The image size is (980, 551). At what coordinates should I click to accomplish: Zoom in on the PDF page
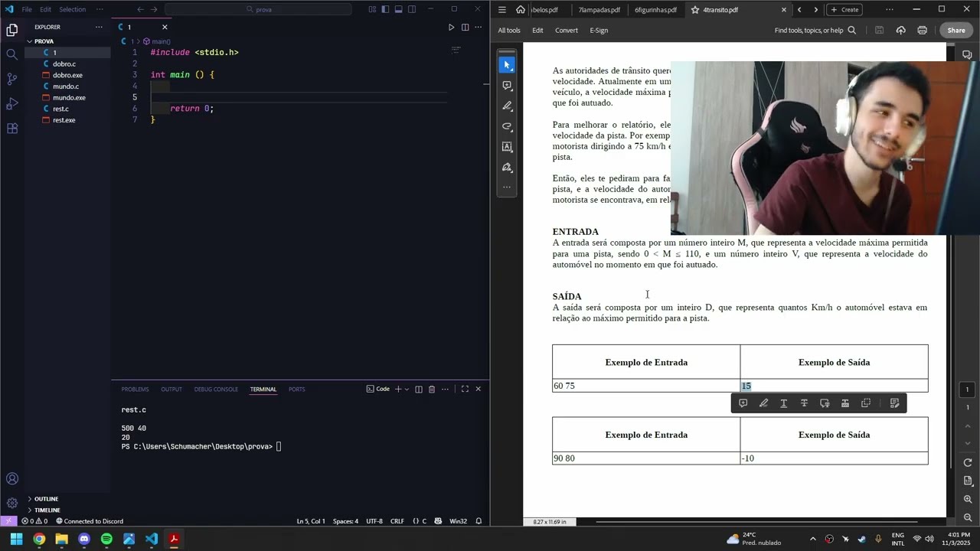coord(968,500)
